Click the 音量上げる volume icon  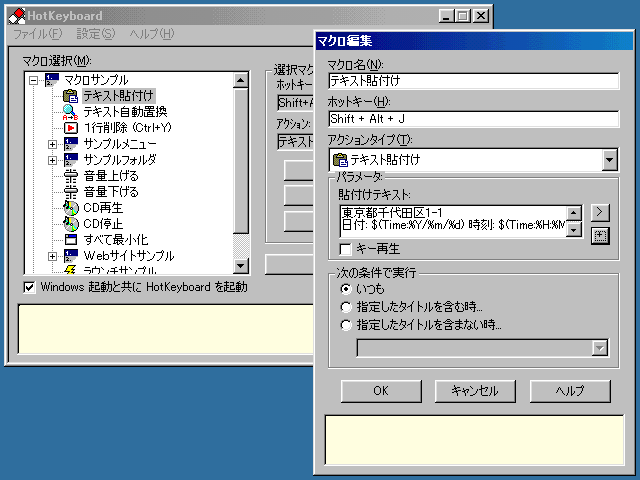pos(71,176)
